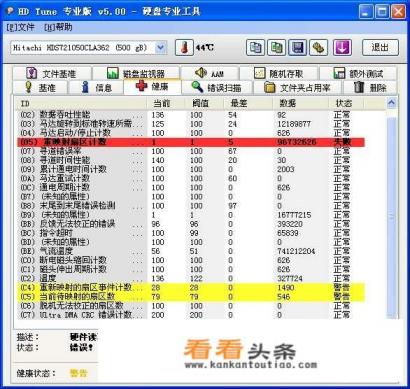
Task: Click the 状态 column header
Action: point(346,103)
